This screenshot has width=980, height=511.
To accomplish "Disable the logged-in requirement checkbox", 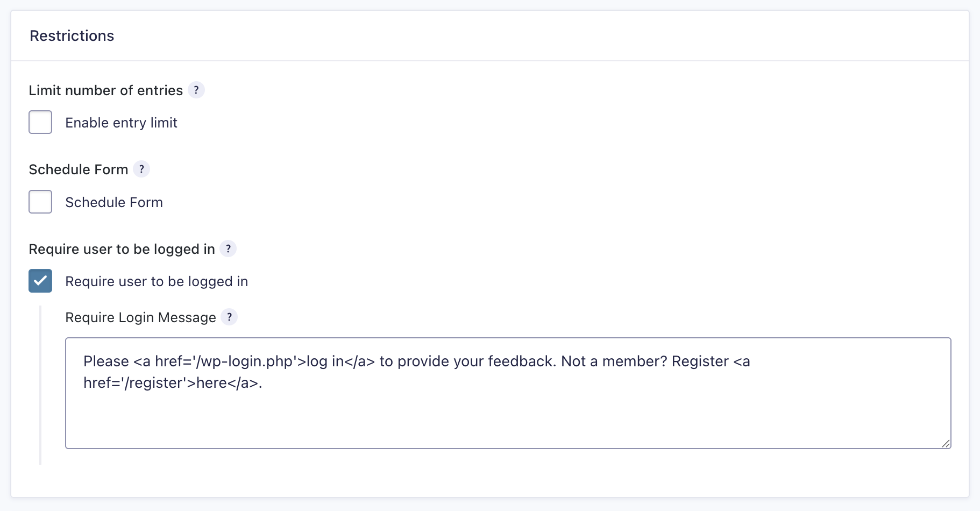I will pos(40,281).
